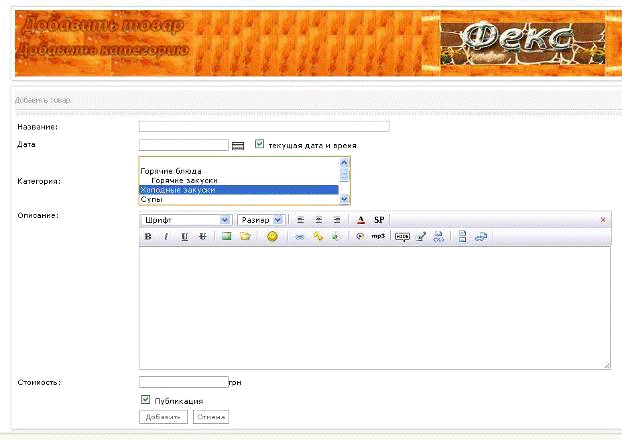Image resolution: width=622 pixels, height=440 pixels.
Task: Click the strikethrough formatting icon
Action: click(202, 237)
